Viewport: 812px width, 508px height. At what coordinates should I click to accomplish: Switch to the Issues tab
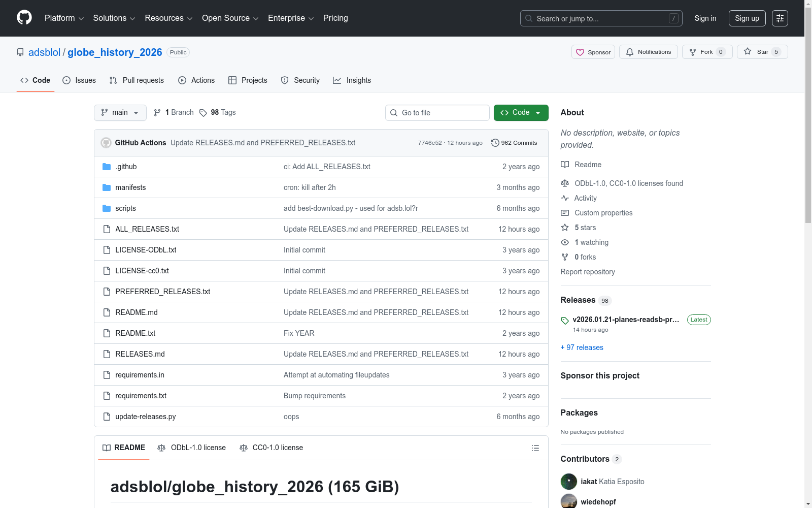click(x=79, y=80)
